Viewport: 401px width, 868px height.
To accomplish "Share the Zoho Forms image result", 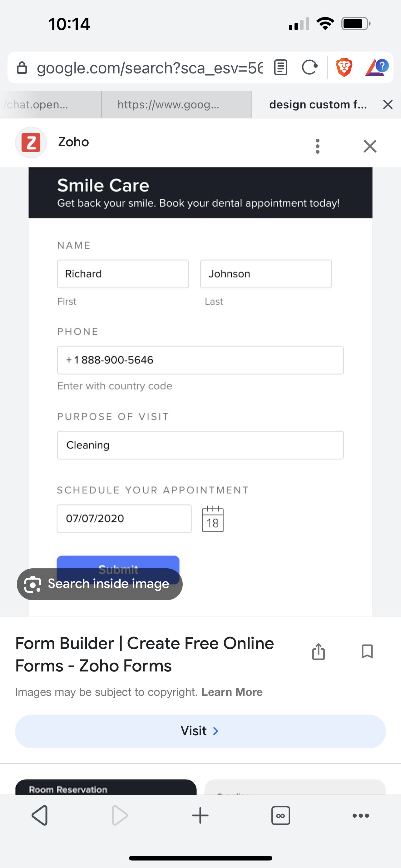I will pos(318,651).
